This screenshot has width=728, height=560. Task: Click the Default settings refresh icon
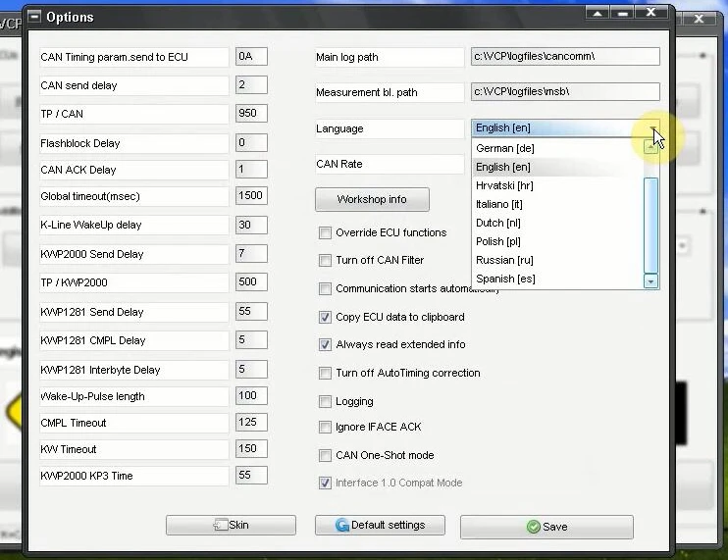click(x=342, y=525)
